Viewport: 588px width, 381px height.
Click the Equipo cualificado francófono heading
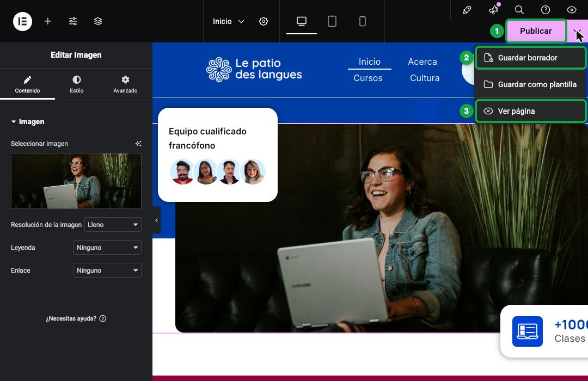(x=207, y=138)
